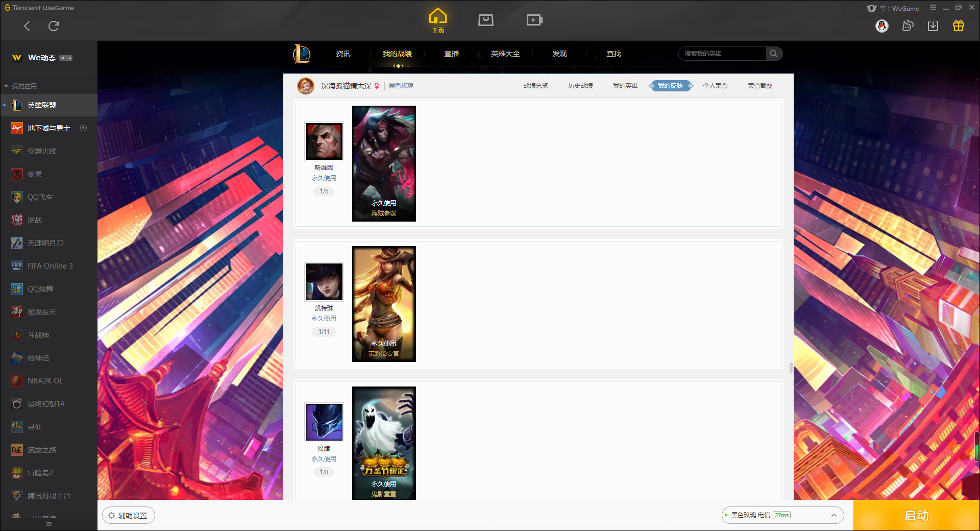Select 冒险岛2 in the app list
Screen dimensions: 980x531
pos(48,473)
